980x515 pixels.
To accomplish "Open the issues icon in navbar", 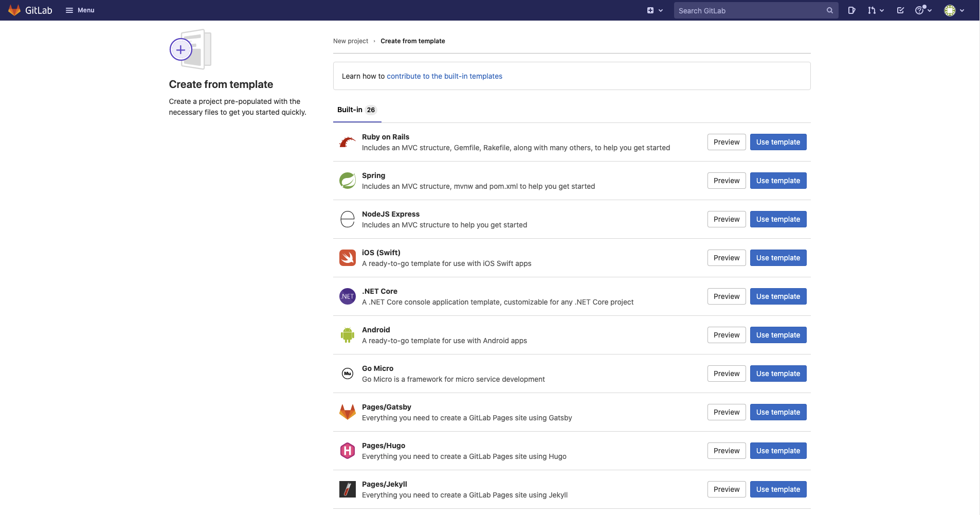I will pyautogui.click(x=851, y=10).
